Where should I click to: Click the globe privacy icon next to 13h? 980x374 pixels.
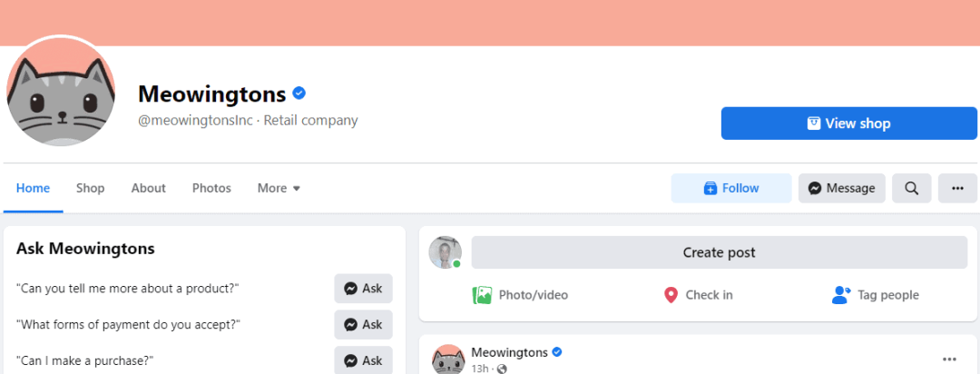click(x=501, y=369)
